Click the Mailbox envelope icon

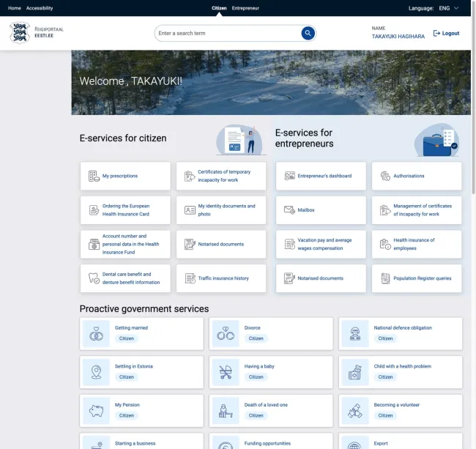(x=289, y=210)
